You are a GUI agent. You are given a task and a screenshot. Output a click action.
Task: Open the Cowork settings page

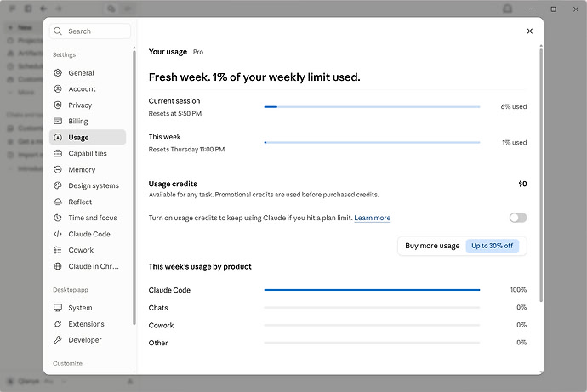pyautogui.click(x=88, y=250)
